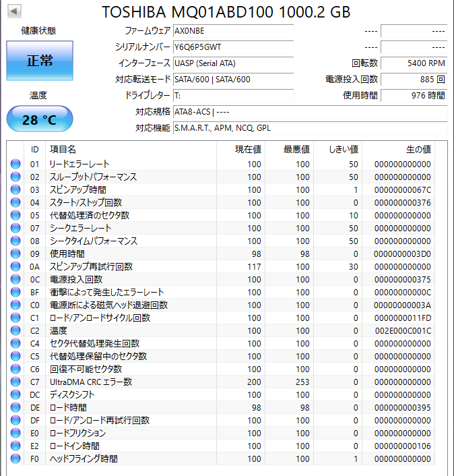454x476 pixels.
Task: Click status orb for C0 磁気ヘッド退避回数
Action: pos(15,305)
